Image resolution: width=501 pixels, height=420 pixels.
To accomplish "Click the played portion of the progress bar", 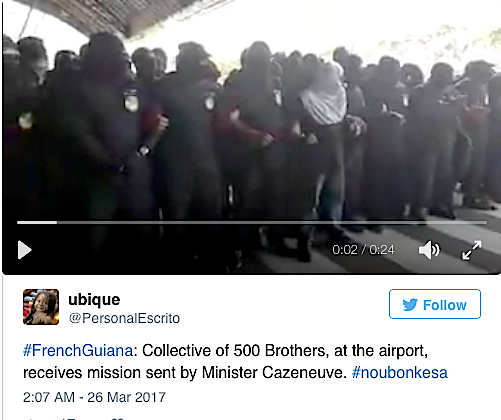I will [x=37, y=222].
